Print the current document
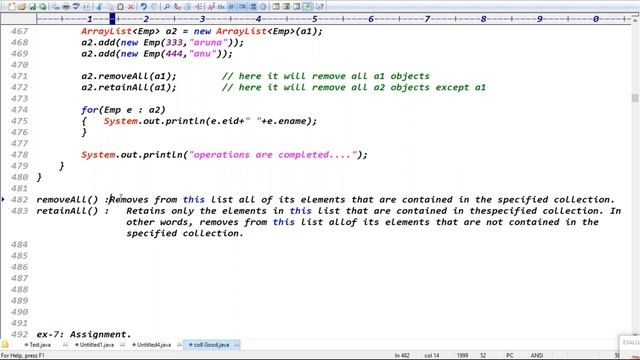This screenshot has height=360, width=640. (x=66, y=7)
